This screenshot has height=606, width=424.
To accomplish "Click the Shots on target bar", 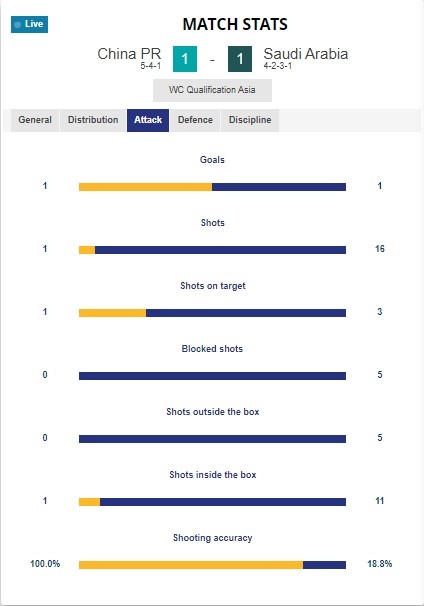I will coord(212,313).
